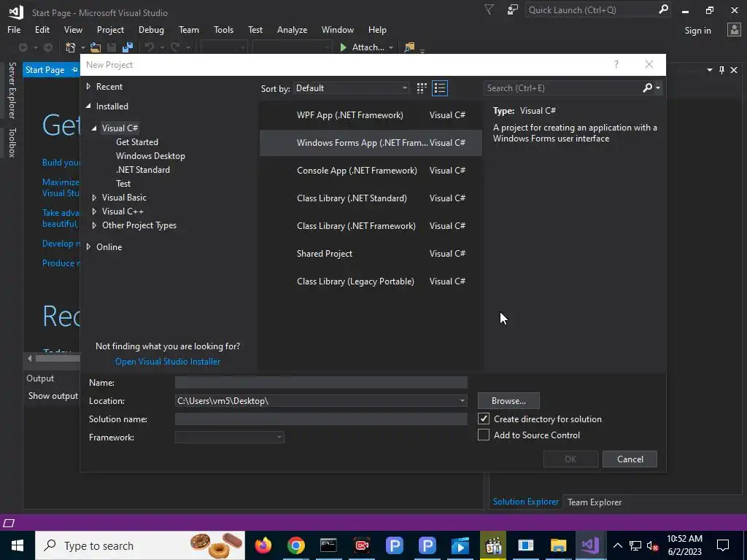This screenshot has height=560, width=747.
Task: Open the File menu
Action: click(14, 29)
